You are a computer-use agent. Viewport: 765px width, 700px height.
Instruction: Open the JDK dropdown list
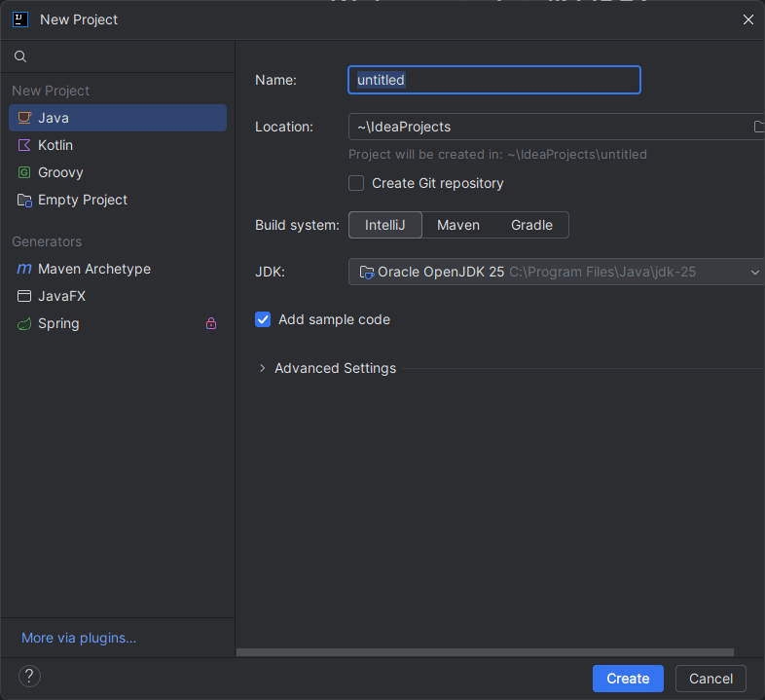754,273
